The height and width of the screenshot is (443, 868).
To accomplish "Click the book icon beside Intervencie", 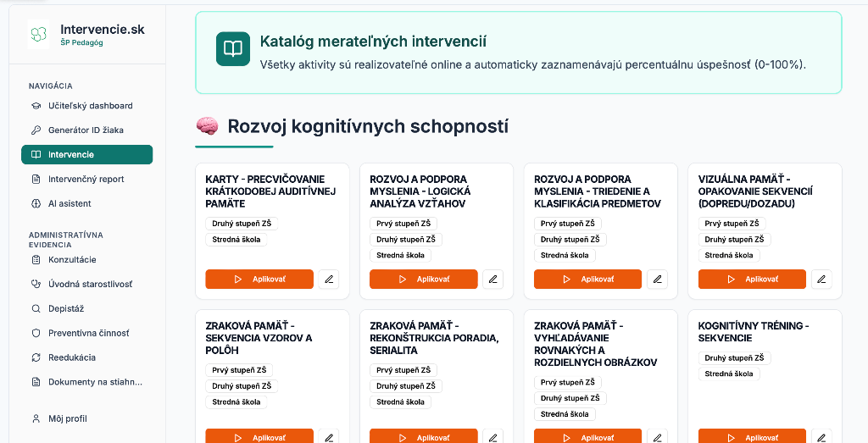I will click(x=36, y=154).
